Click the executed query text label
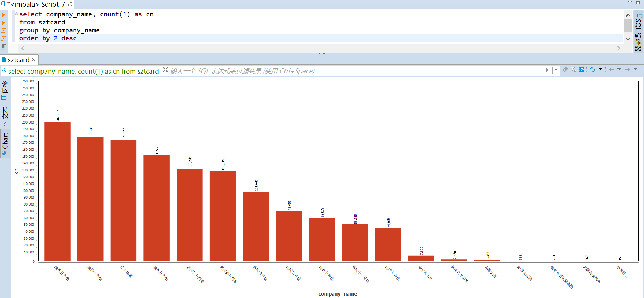The height and width of the screenshot is (298, 644). [x=83, y=71]
